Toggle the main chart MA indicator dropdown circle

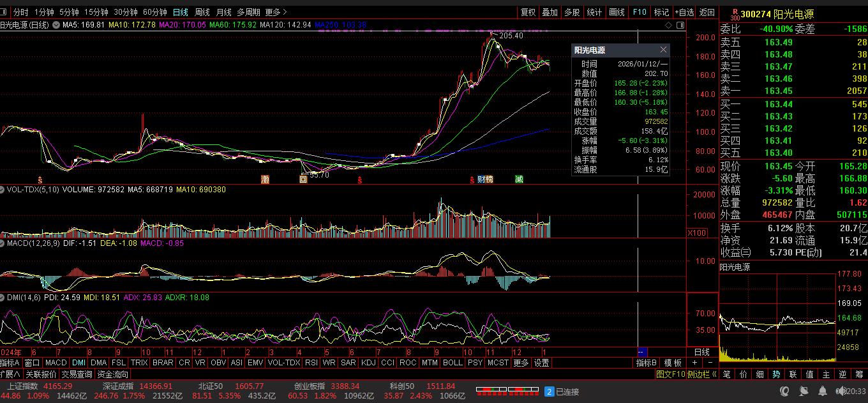click(56, 25)
